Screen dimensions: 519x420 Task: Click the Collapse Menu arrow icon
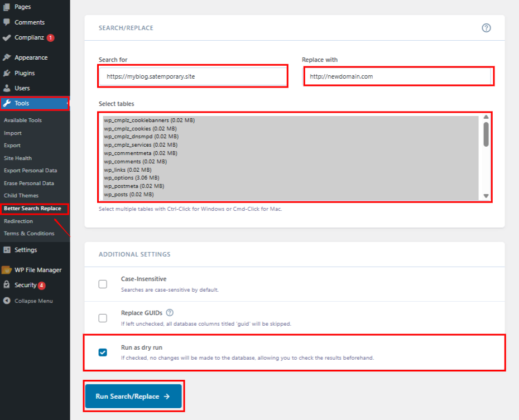[x=7, y=301]
